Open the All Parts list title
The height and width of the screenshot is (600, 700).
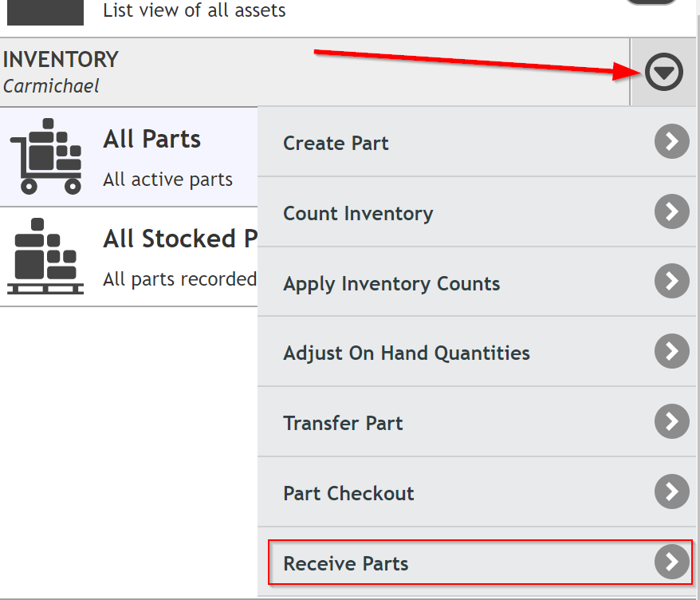[x=151, y=139]
